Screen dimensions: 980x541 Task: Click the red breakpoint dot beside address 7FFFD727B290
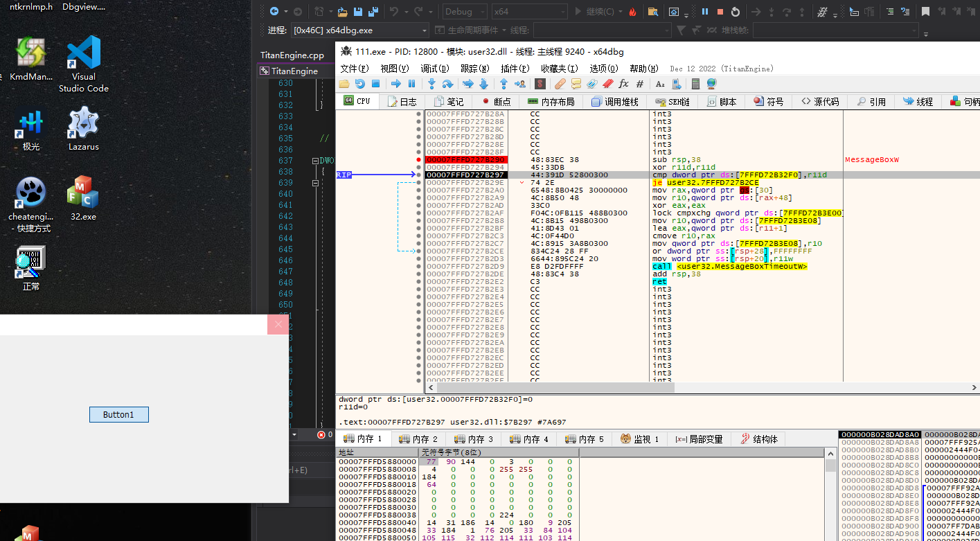419,159
